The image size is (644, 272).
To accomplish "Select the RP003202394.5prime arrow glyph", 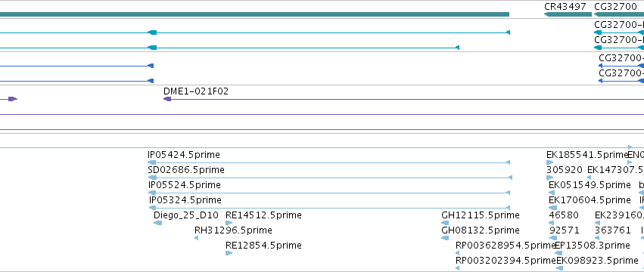I will point(457,268).
